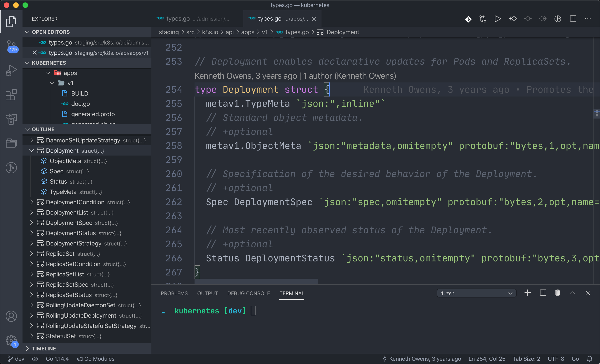Add a new terminal with plus icon
Viewport: 600px width, 364px height.
pos(527,293)
